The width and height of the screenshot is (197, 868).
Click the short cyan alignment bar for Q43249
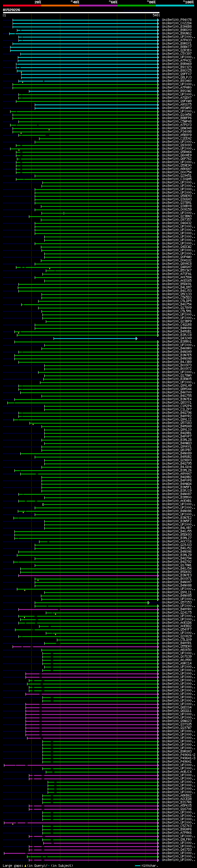[96, 338]
